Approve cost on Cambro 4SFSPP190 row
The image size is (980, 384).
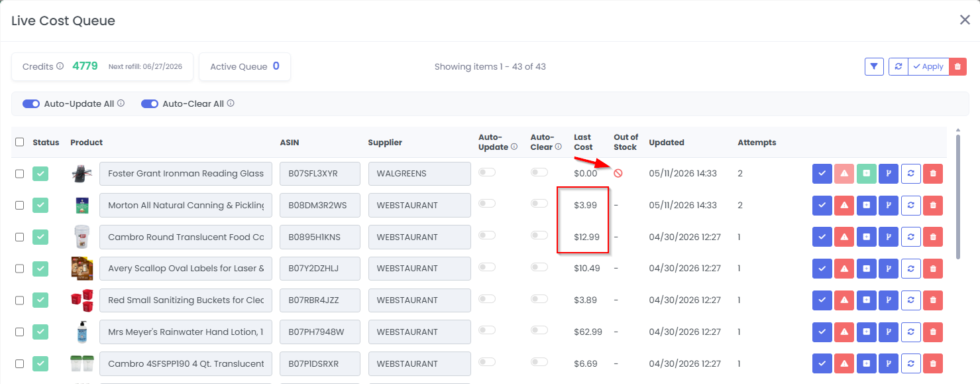coord(822,363)
